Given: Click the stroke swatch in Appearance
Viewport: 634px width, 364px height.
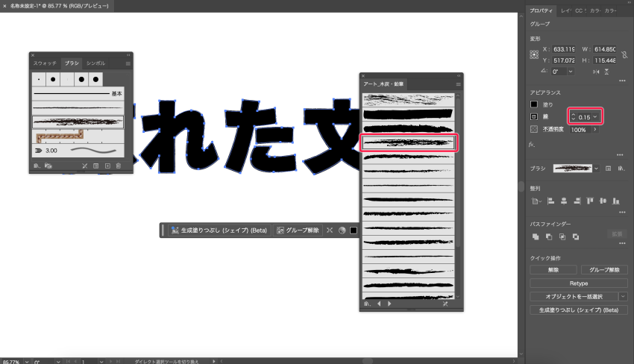Looking at the screenshot, I should click(x=534, y=116).
